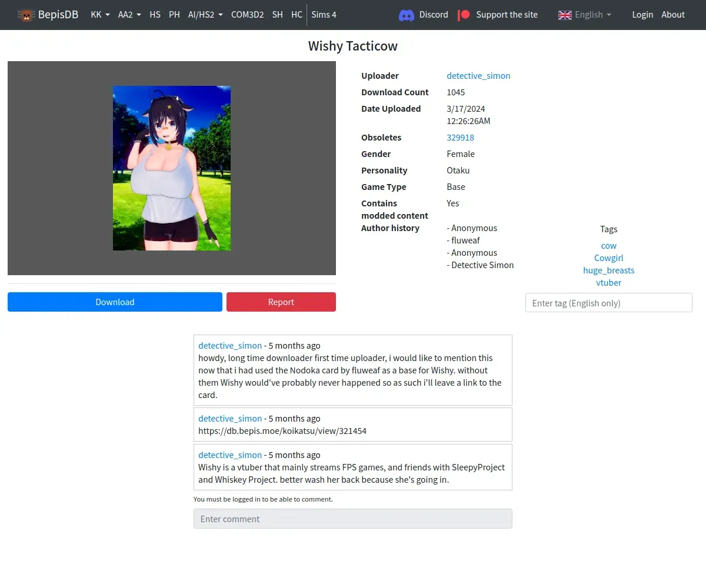Select the huge_breasts tag
The height and width of the screenshot is (588, 706).
[609, 270]
